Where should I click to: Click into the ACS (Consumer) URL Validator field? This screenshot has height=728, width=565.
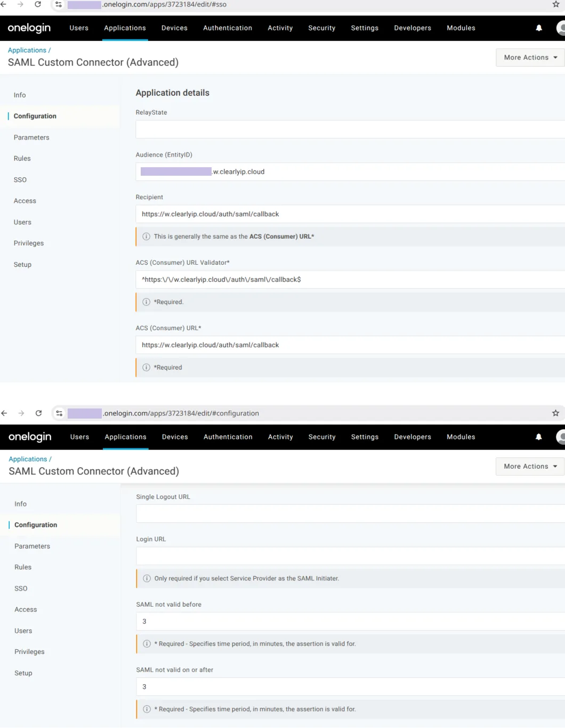[x=350, y=280]
